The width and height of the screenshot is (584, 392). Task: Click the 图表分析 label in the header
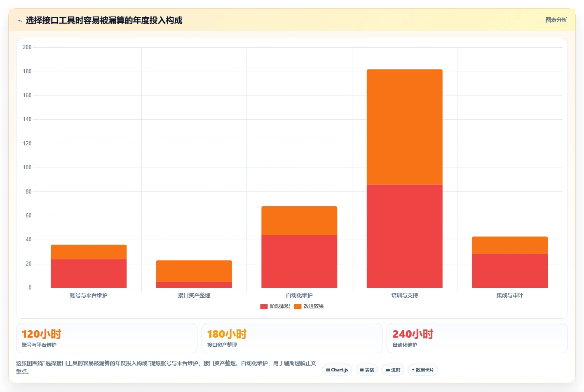click(556, 20)
